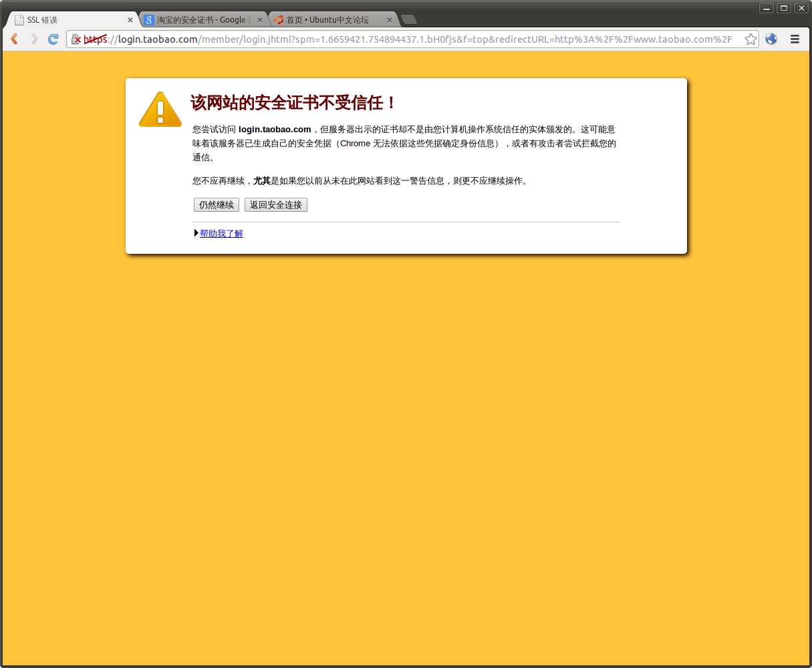
Task: Switch to the 淘宝的安全证书 - Google tab
Action: coord(204,20)
